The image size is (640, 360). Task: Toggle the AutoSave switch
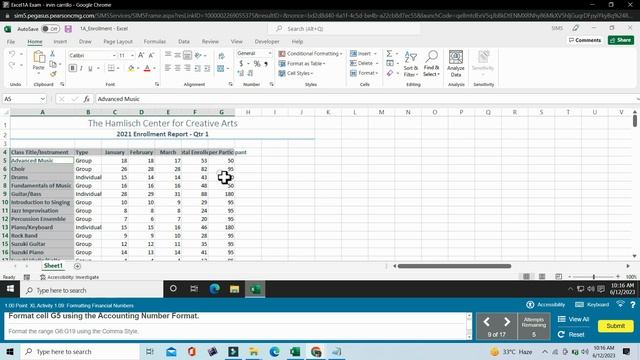[x=51, y=29]
